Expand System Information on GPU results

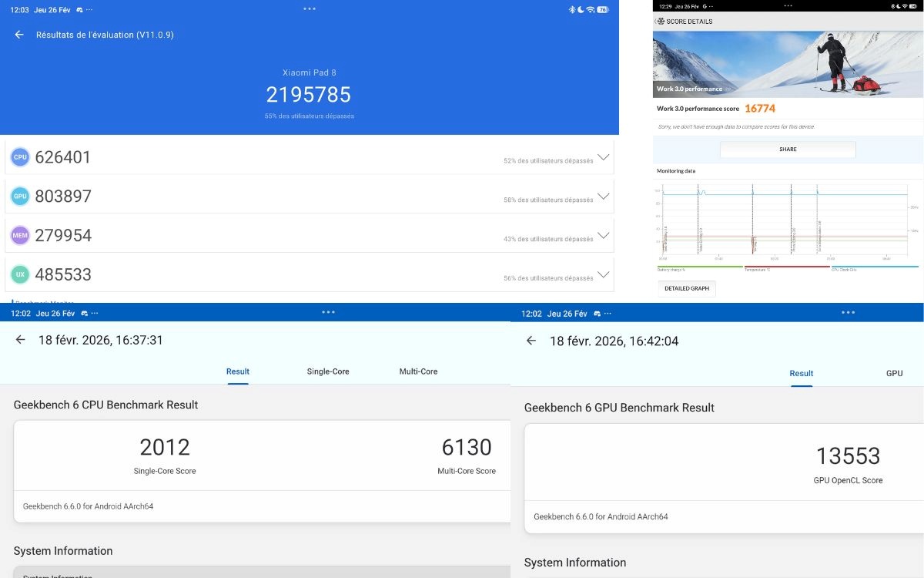pyautogui.click(x=576, y=562)
